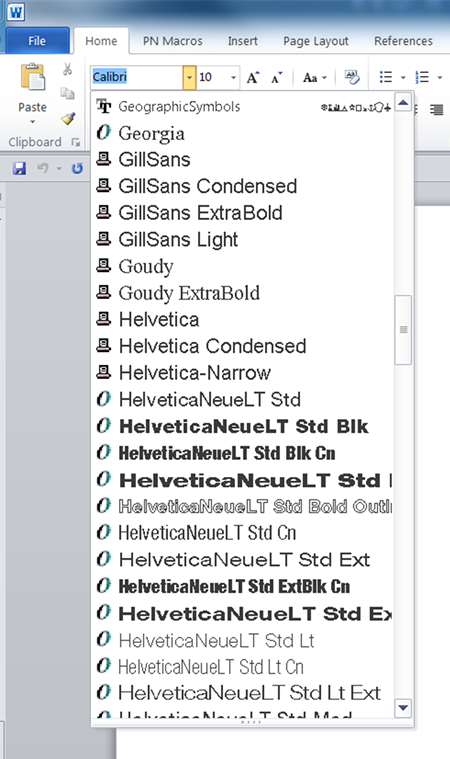Click the Paste clipboard icon
This screenshot has height=759, width=450.
click(x=33, y=77)
